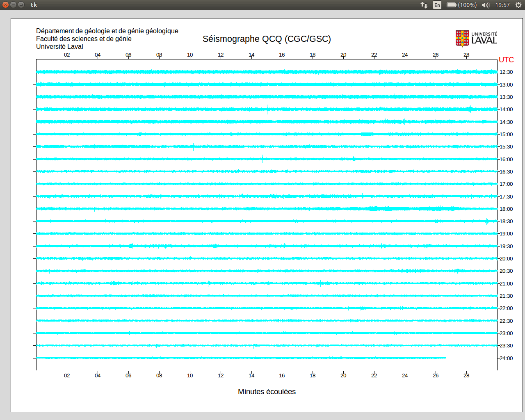525x420 pixels.
Task: Open the sound volume indicator
Action: click(486, 5)
